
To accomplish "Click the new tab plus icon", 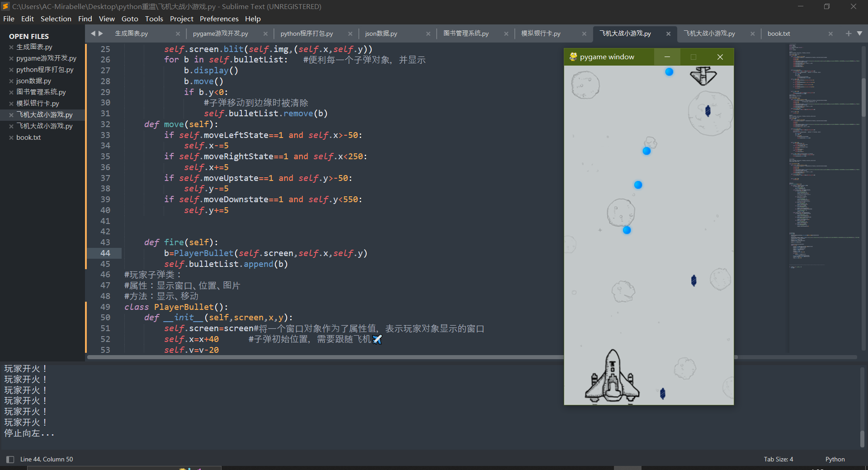I will 849,33.
